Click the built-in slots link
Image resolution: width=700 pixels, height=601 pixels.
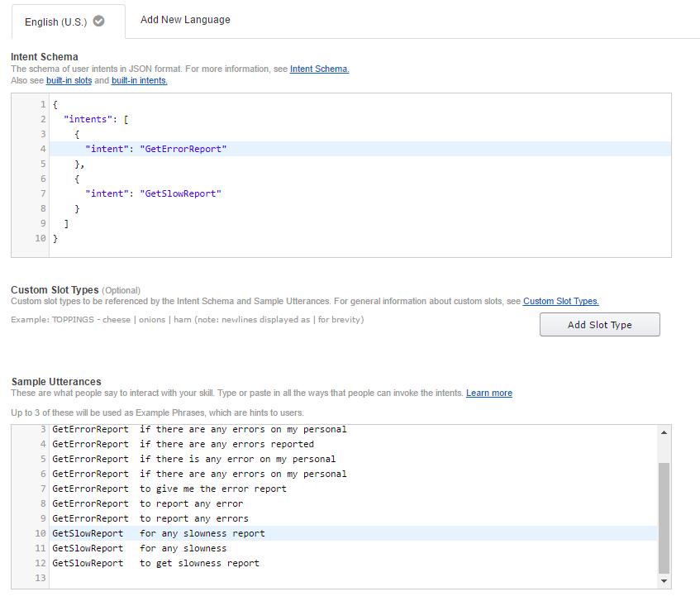tap(69, 80)
